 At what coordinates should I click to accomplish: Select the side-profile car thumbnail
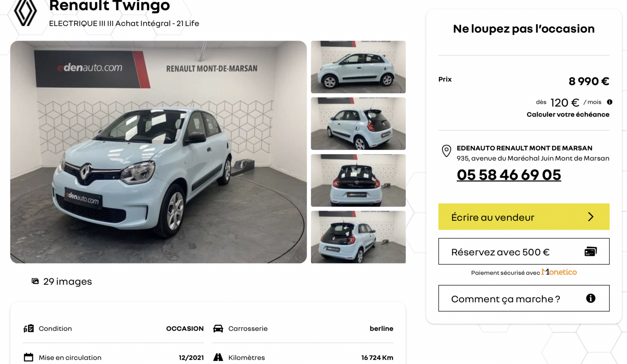[358, 67]
